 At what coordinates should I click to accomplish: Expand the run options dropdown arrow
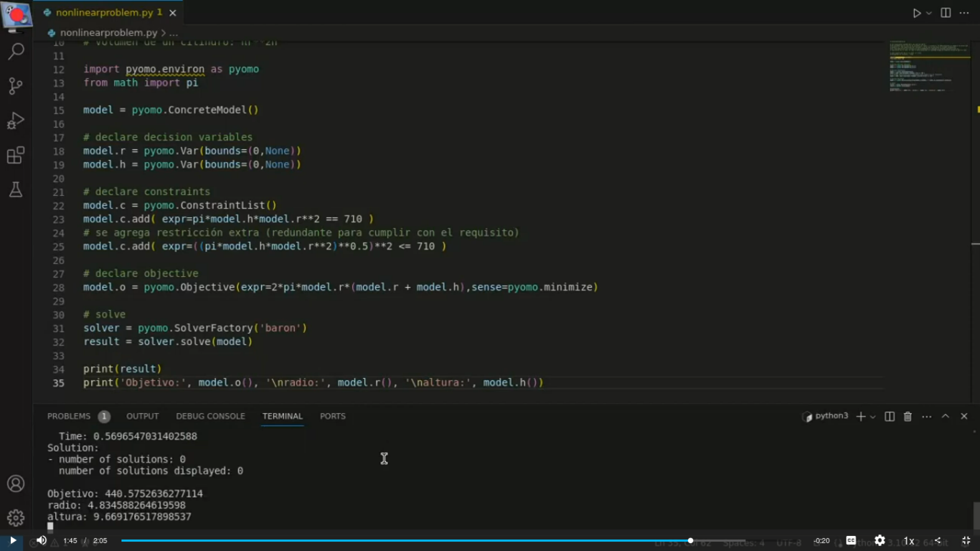929,13
